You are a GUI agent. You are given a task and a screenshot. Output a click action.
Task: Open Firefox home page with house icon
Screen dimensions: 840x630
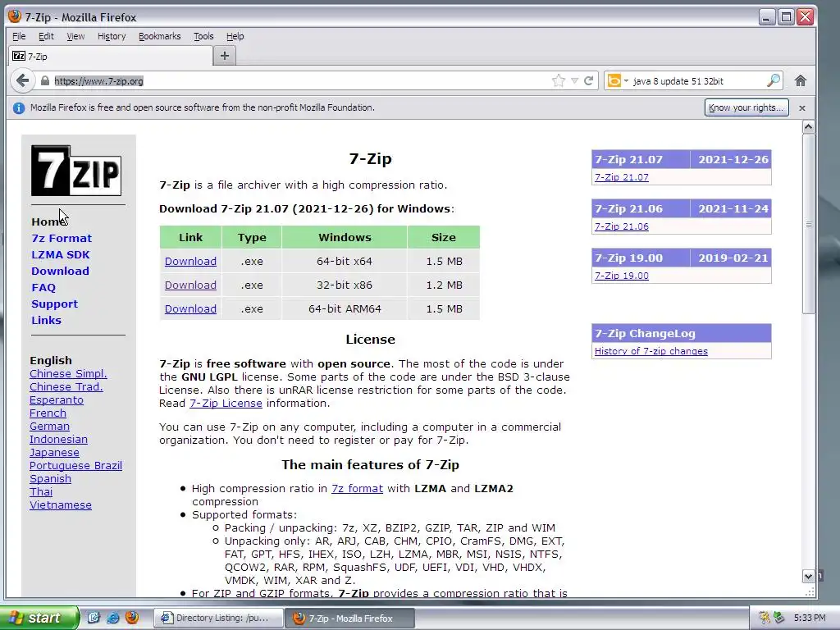801,81
